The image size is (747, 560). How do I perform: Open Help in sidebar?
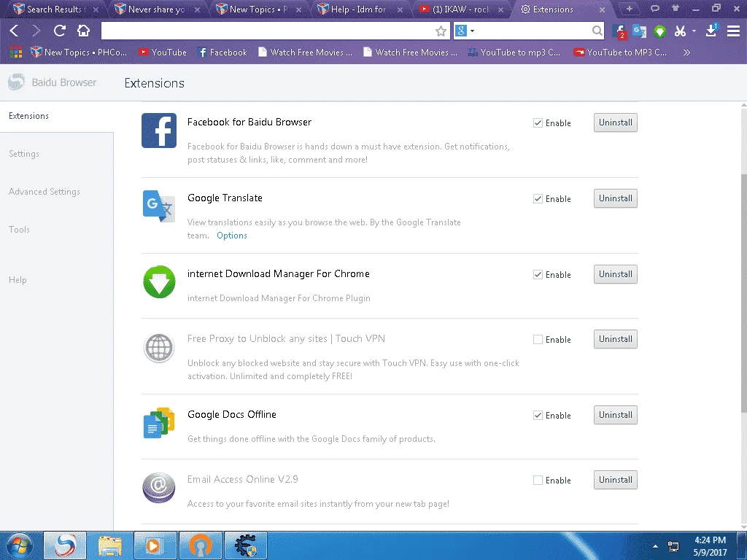18,280
